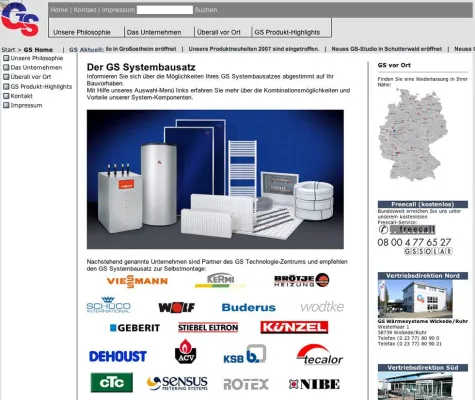Open GS Produkt-Highlights top tab
475x400 pixels.
point(287,32)
